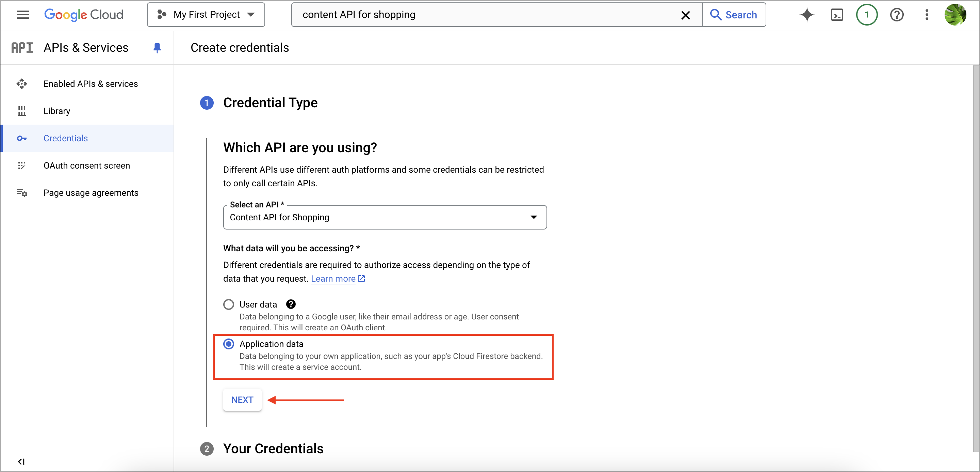
Task: Open the help question mark menu
Action: (x=897, y=15)
